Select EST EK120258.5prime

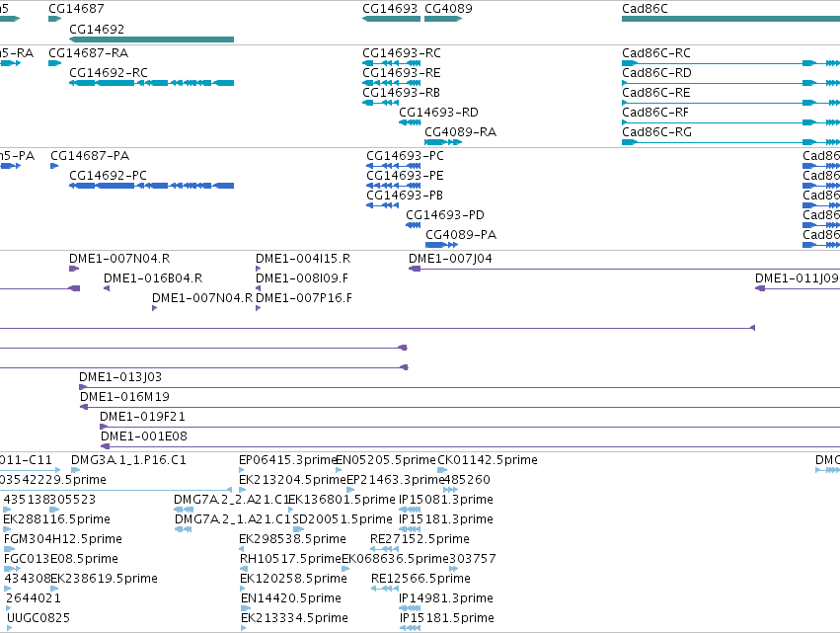click(x=293, y=579)
